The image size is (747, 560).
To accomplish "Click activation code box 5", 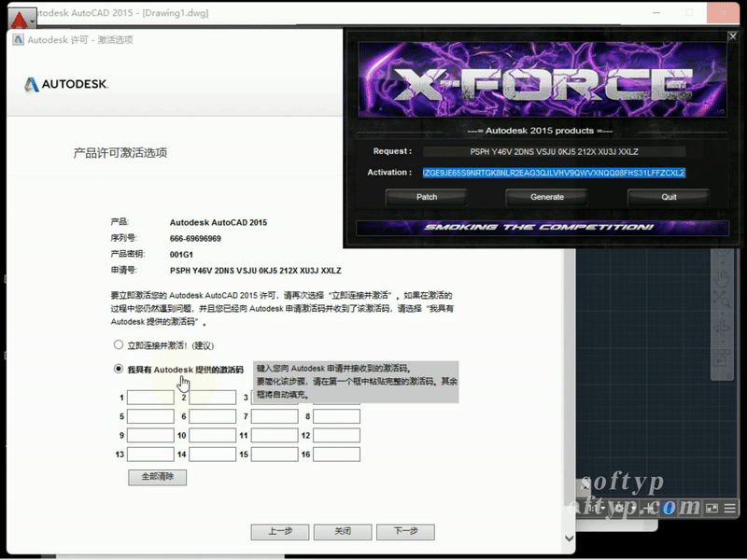I will coord(150,416).
